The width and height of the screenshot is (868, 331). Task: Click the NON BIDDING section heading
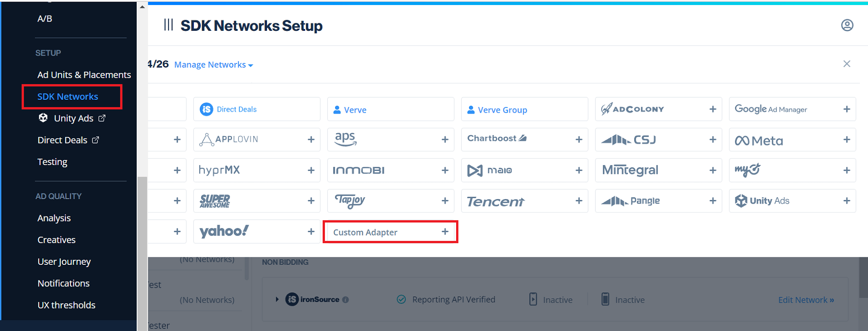click(285, 262)
